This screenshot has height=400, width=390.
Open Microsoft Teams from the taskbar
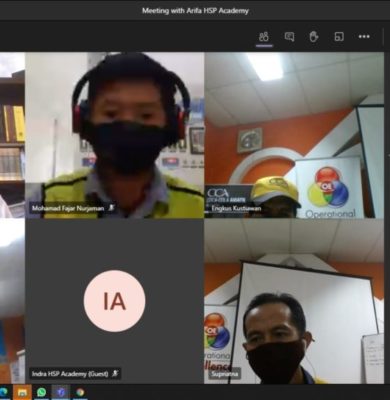[x=61, y=392]
